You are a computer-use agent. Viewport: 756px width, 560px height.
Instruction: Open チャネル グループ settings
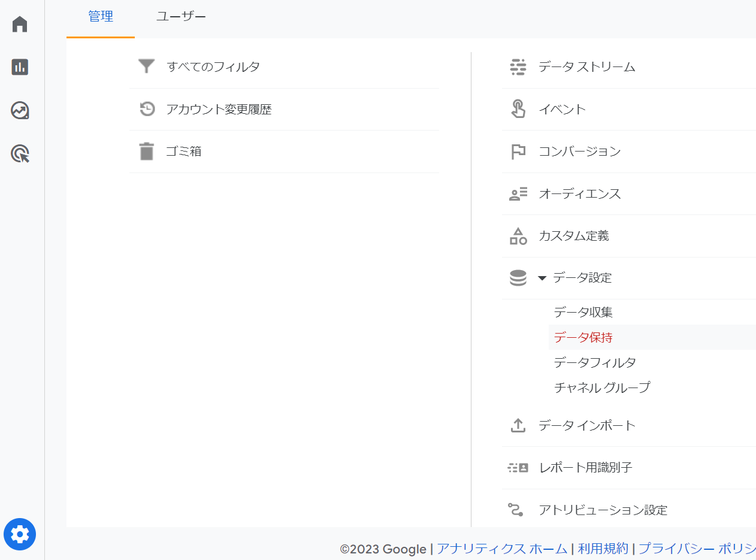[601, 388]
